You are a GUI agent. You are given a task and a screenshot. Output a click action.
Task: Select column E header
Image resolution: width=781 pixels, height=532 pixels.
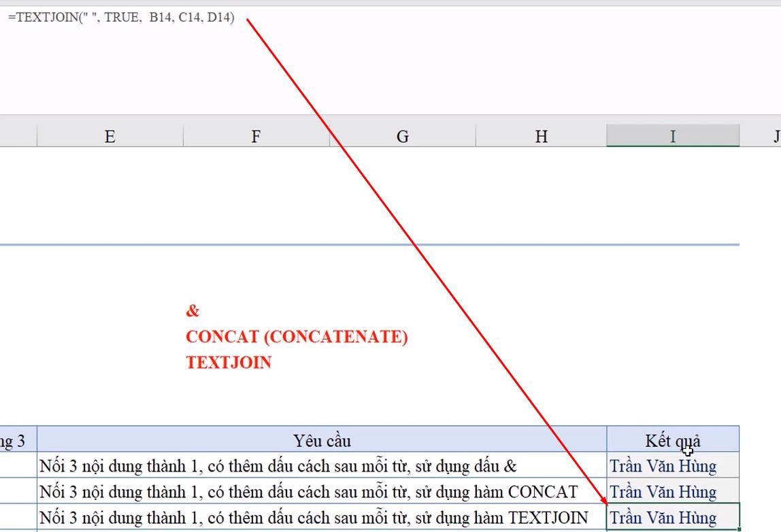110,136
